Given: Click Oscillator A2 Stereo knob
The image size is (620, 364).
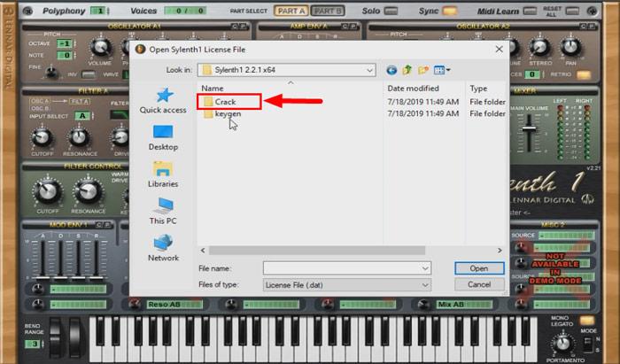Looking at the screenshot, I should (539, 48).
